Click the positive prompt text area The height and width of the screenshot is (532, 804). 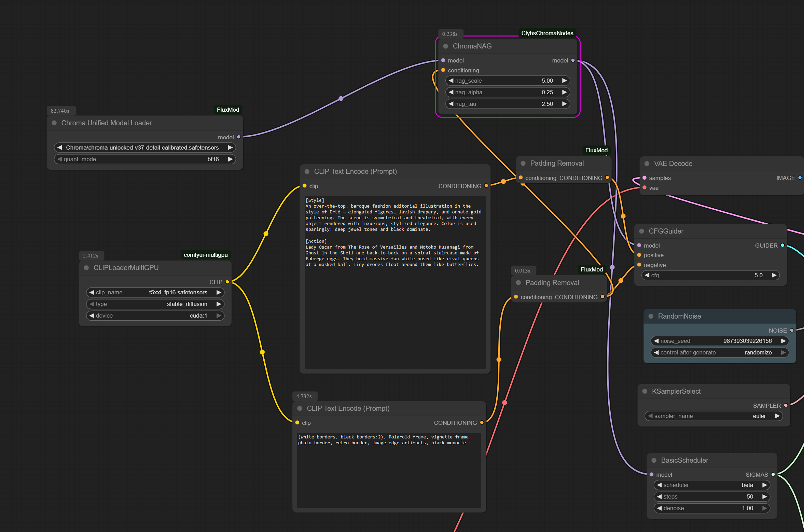point(395,282)
